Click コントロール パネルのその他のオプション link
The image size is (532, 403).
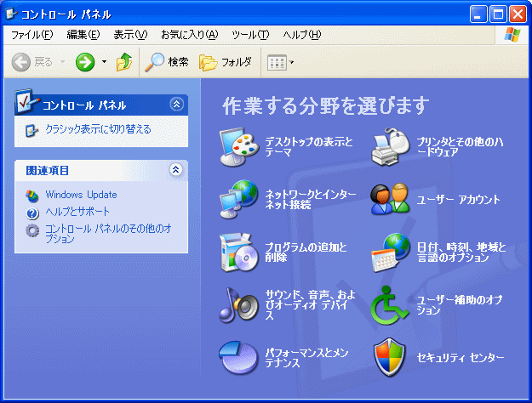tap(109, 234)
